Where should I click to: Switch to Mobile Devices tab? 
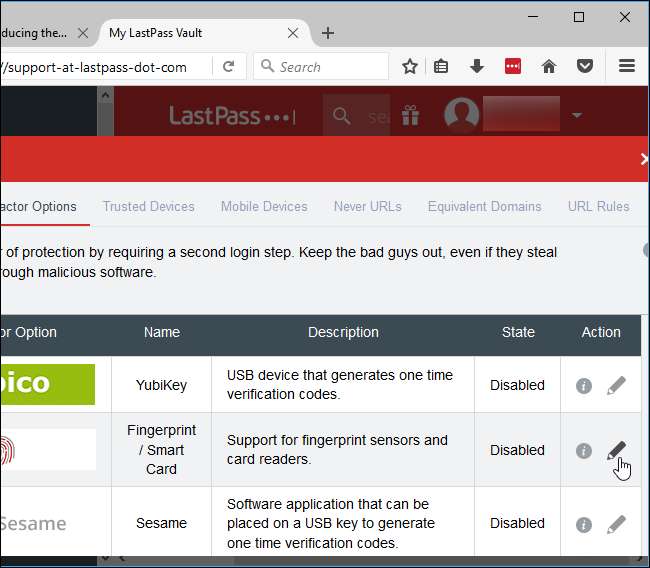pos(264,206)
